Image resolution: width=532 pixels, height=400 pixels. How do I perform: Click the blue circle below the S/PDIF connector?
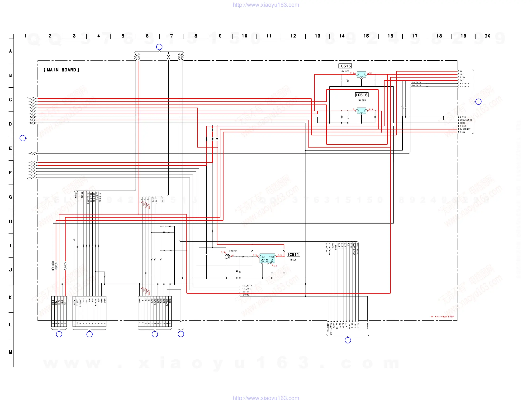(155, 334)
